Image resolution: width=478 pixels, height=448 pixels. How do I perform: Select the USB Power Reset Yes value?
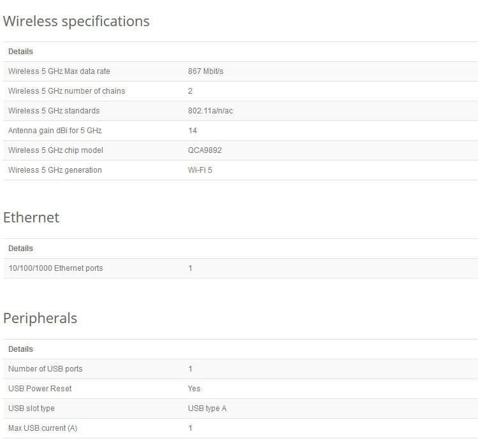[194, 389]
